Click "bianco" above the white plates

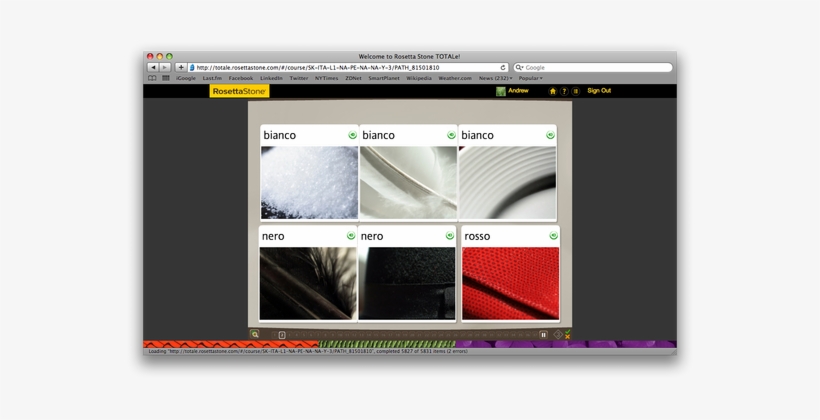click(x=477, y=135)
